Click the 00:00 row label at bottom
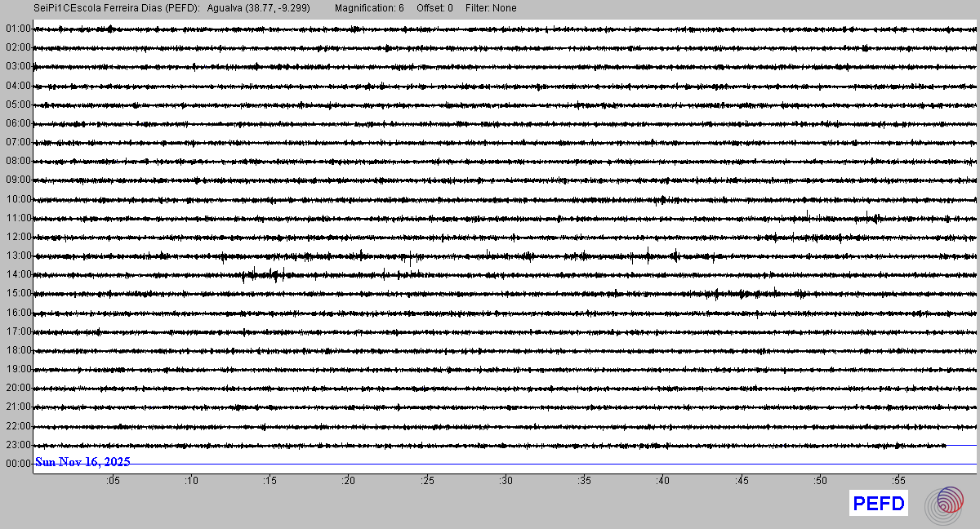The image size is (980, 529). pyautogui.click(x=18, y=464)
